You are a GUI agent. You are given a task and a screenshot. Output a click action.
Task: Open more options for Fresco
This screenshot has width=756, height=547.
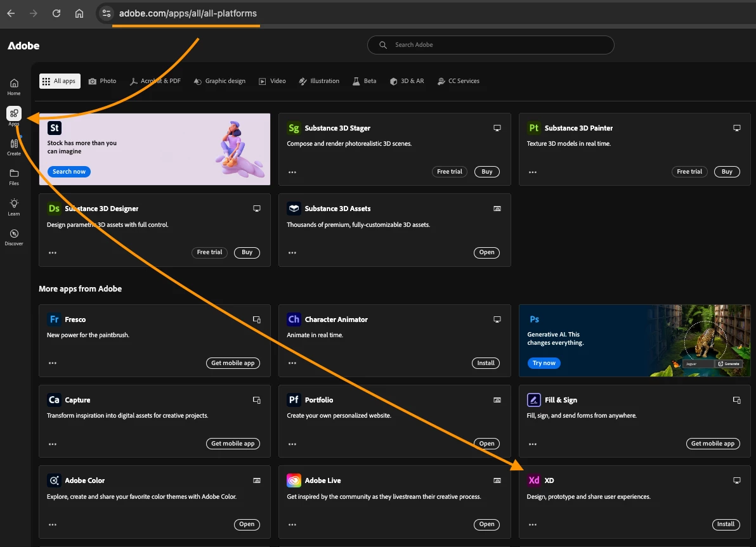pos(53,363)
